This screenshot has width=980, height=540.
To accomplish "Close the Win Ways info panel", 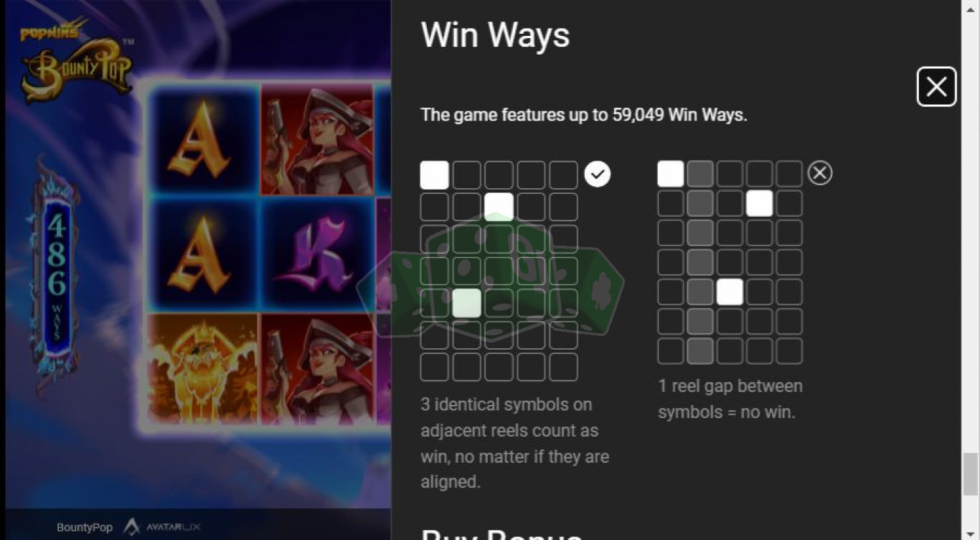I will (x=936, y=87).
